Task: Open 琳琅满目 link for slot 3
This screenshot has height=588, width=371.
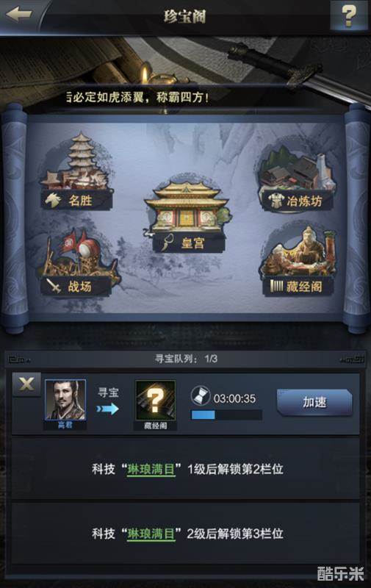Action: tap(151, 534)
